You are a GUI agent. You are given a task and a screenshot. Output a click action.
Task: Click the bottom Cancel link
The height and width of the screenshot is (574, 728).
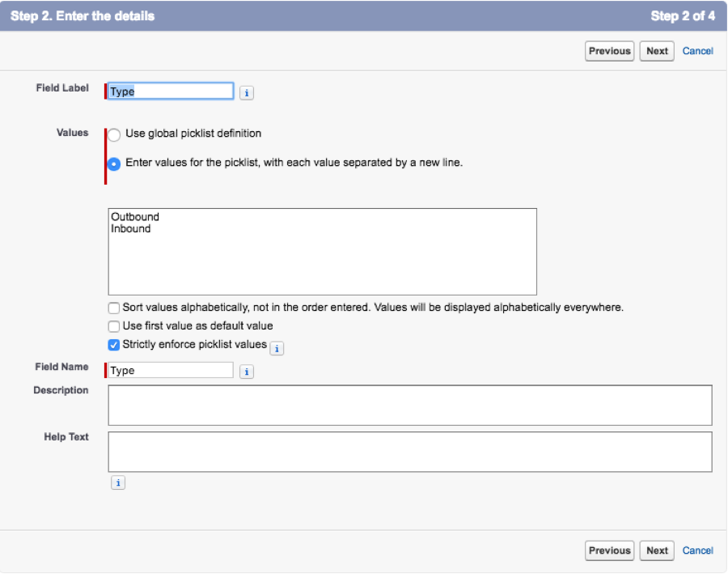[x=697, y=551]
